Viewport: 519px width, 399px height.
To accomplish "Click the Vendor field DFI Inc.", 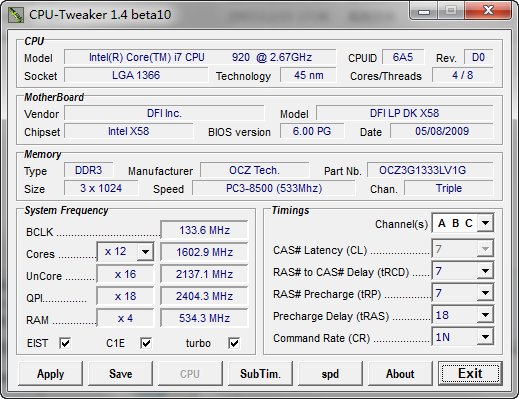I will tap(164, 113).
